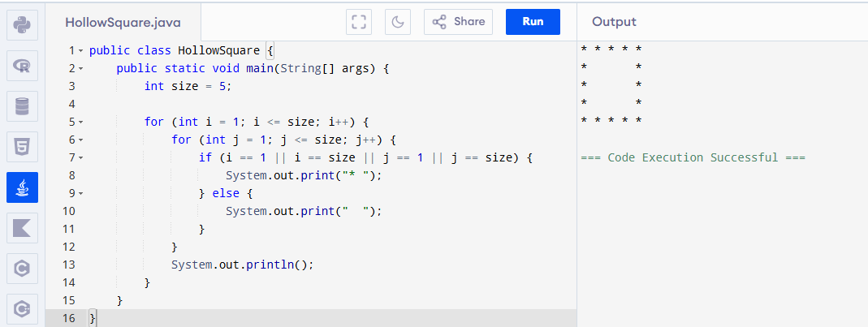Fold the outer for loop at line 5
Viewport: 868px width, 327px height.
pos(81,123)
